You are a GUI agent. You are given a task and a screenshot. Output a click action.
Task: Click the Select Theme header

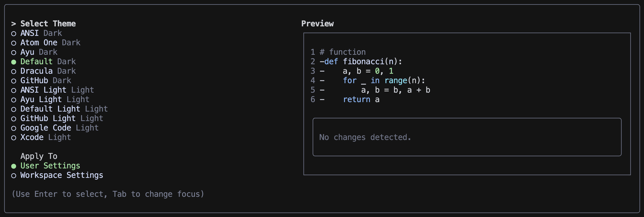(x=48, y=23)
